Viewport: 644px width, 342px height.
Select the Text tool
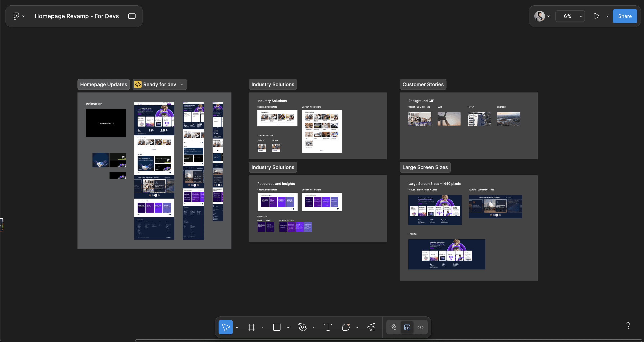point(328,327)
